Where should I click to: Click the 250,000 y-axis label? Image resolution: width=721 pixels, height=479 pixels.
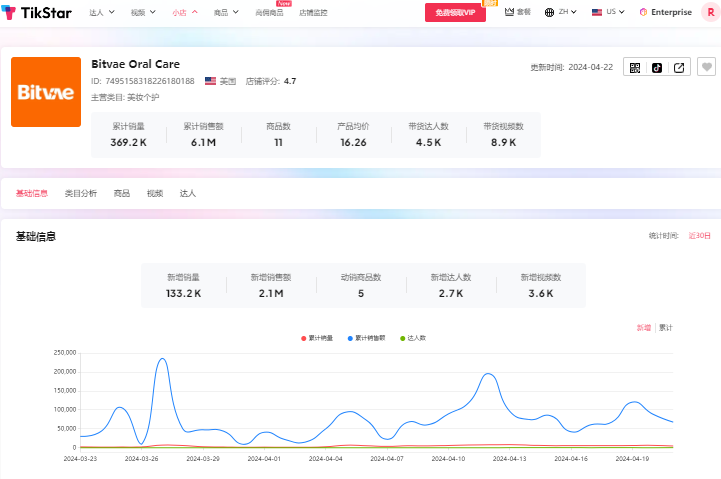coord(65,353)
